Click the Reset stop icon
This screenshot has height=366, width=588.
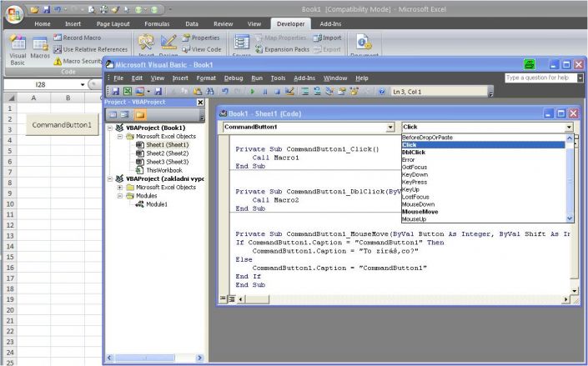[x=277, y=92]
